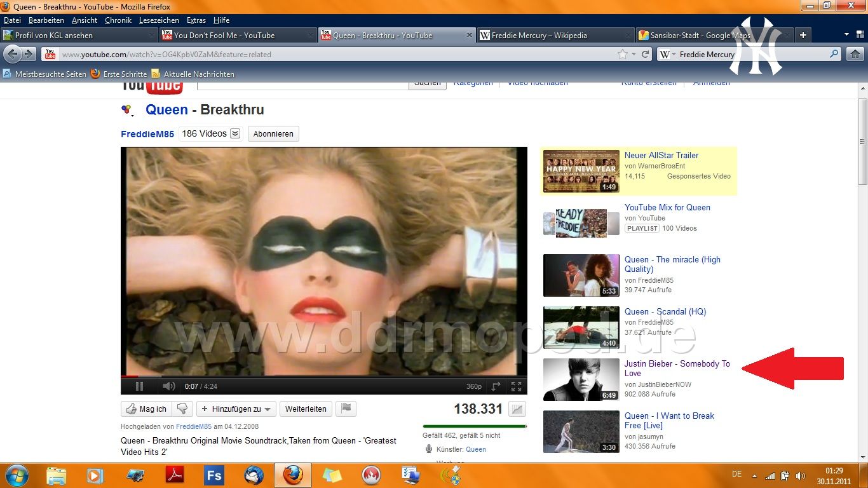Mute the video player volume
868x488 pixels.
point(168,386)
